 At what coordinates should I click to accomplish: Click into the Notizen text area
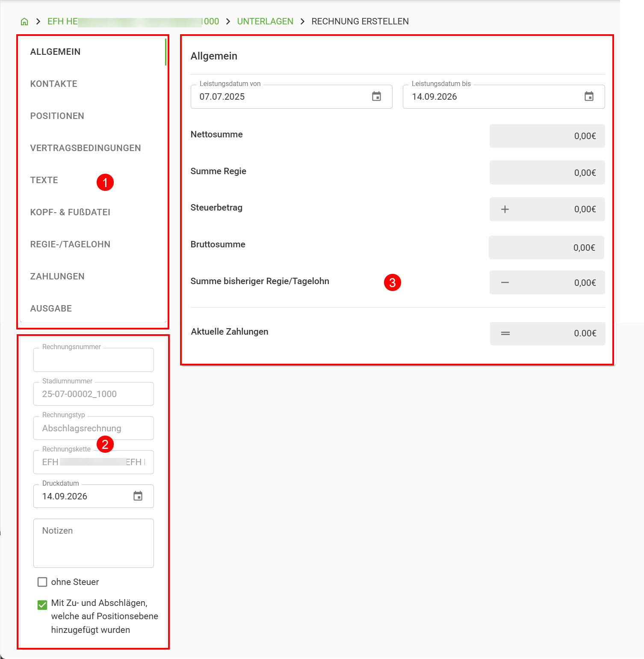[x=94, y=543]
